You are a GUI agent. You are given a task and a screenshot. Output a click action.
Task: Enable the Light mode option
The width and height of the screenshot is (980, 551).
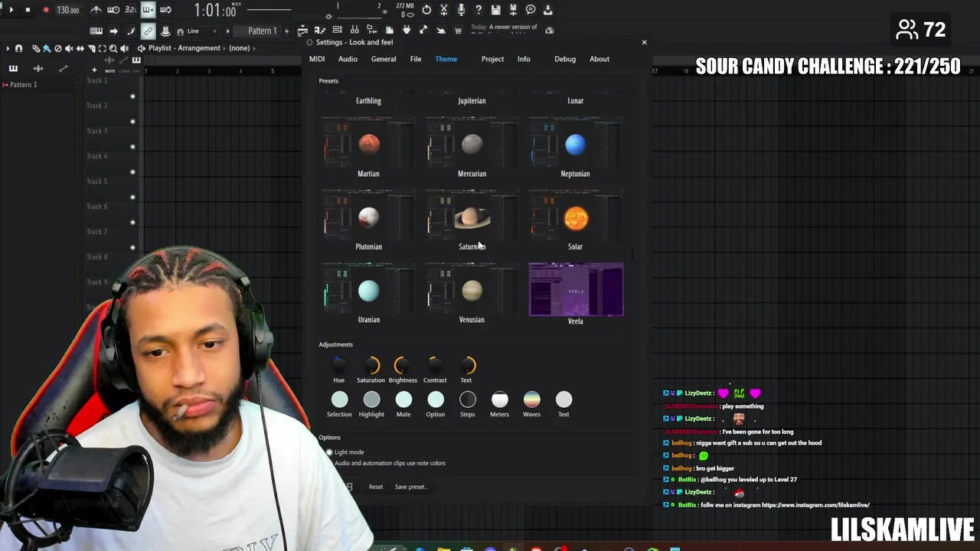(x=345, y=452)
